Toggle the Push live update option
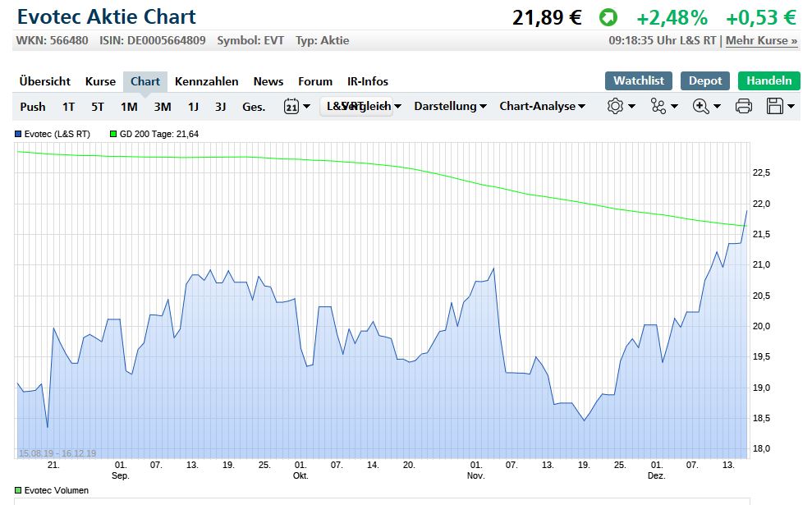Viewport: 812px width, 505px height. tap(33, 106)
